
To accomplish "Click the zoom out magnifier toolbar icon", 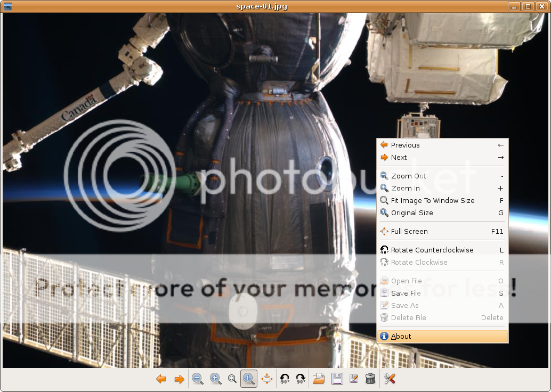I will pos(198,379).
